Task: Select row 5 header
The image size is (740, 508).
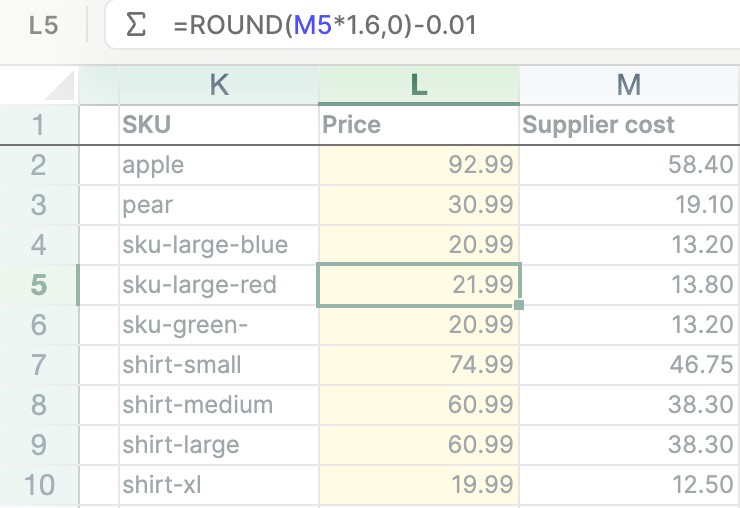Action: click(39, 285)
